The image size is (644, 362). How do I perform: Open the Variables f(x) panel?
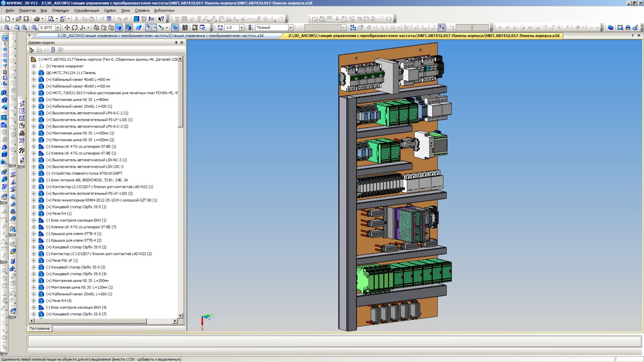151,19
